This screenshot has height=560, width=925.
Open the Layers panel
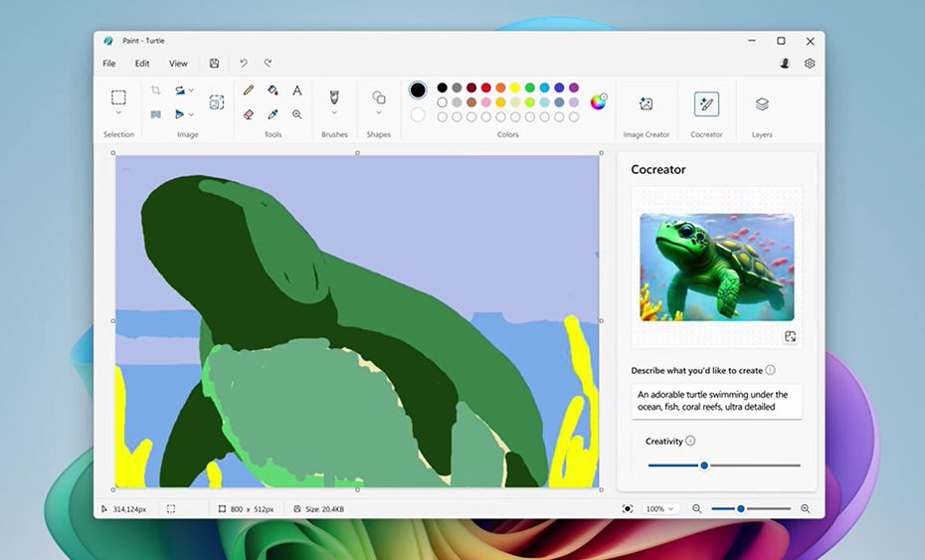click(762, 103)
